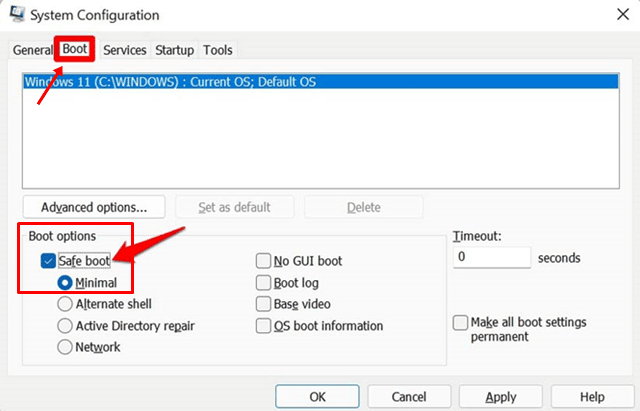Tick OS boot information checkbox
640x411 pixels.
[x=264, y=326]
